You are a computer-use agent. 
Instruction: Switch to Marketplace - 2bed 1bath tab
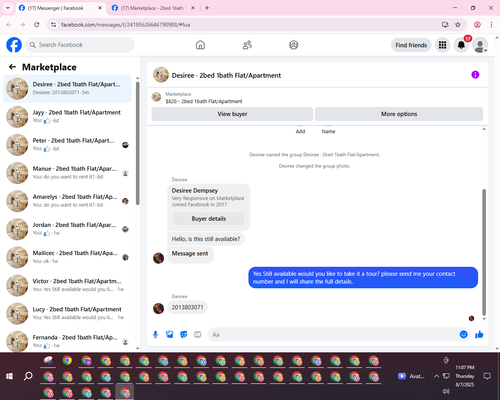(x=152, y=8)
